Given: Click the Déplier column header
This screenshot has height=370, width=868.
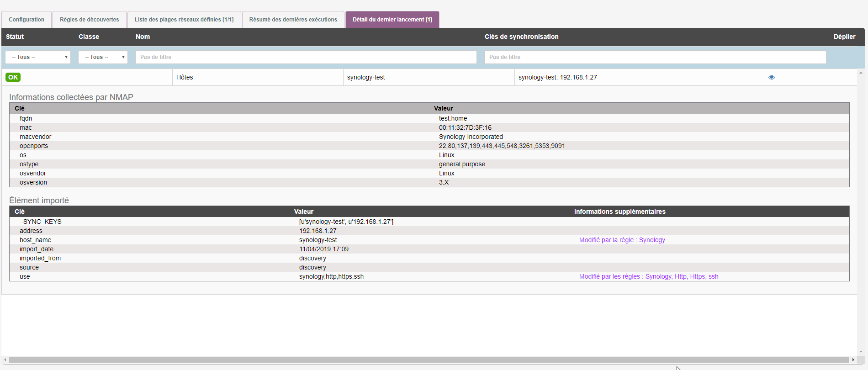Looking at the screenshot, I should click(844, 37).
